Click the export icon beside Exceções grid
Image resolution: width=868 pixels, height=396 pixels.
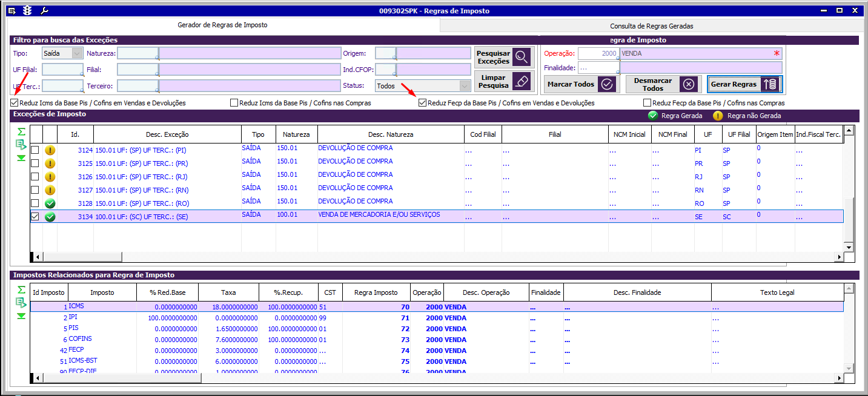coord(21,144)
